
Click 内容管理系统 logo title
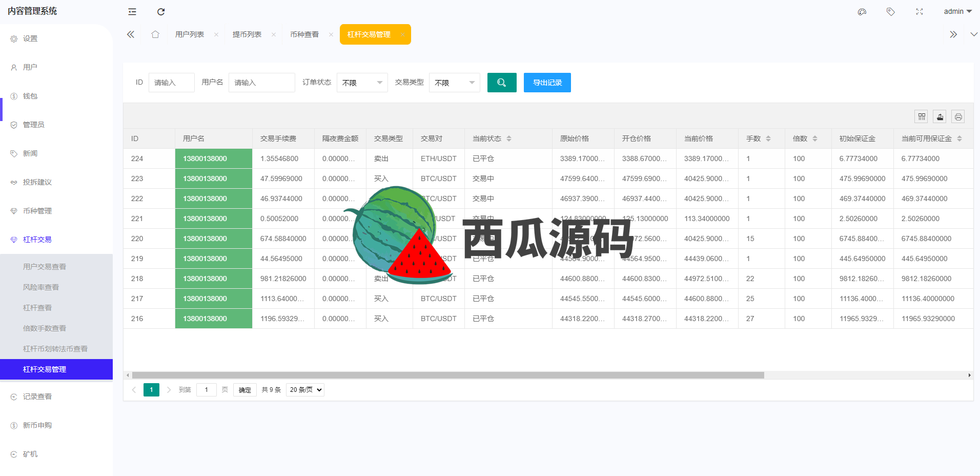(x=32, y=11)
